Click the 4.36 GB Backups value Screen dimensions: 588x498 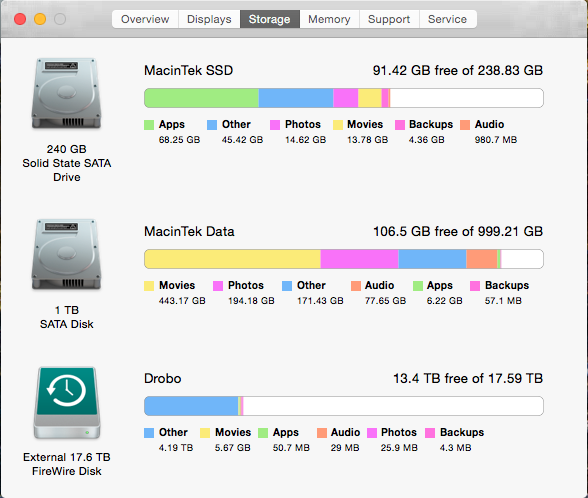[x=427, y=140]
